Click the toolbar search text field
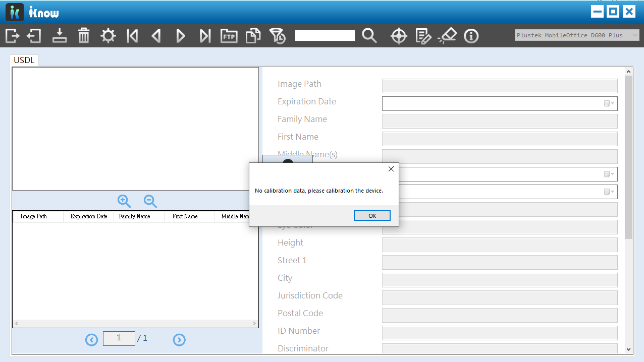Screen dimensions: 644x362 pos(325,35)
